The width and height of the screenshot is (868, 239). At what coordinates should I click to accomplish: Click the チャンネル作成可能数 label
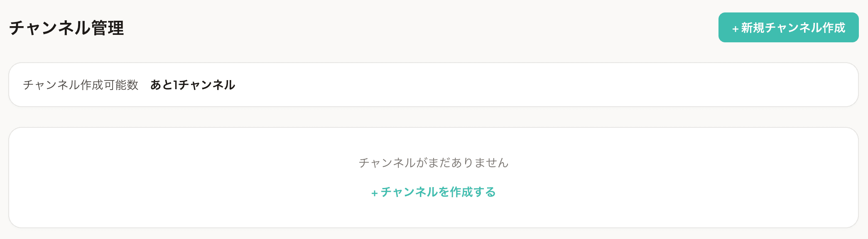tap(81, 85)
